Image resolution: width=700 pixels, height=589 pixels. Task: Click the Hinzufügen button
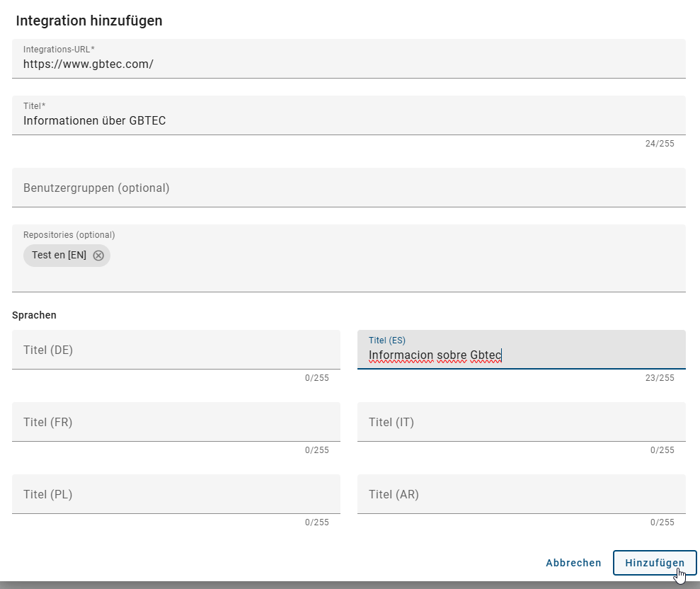point(654,562)
